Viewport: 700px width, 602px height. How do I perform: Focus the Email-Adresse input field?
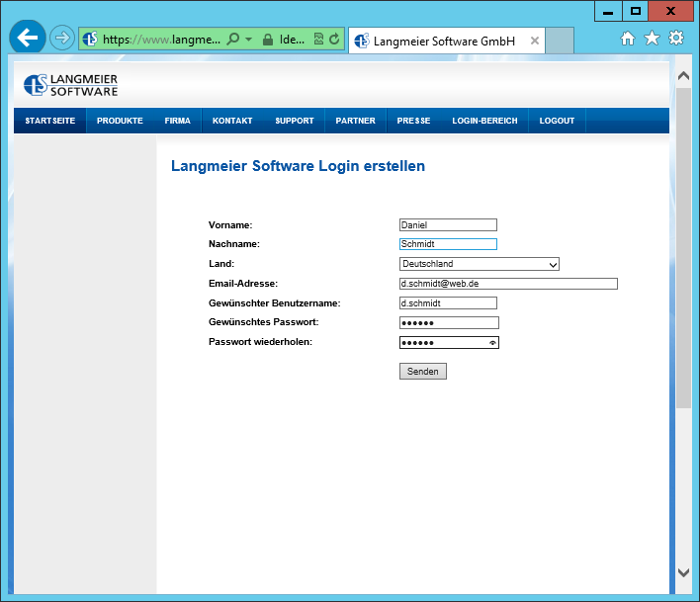[x=508, y=284]
